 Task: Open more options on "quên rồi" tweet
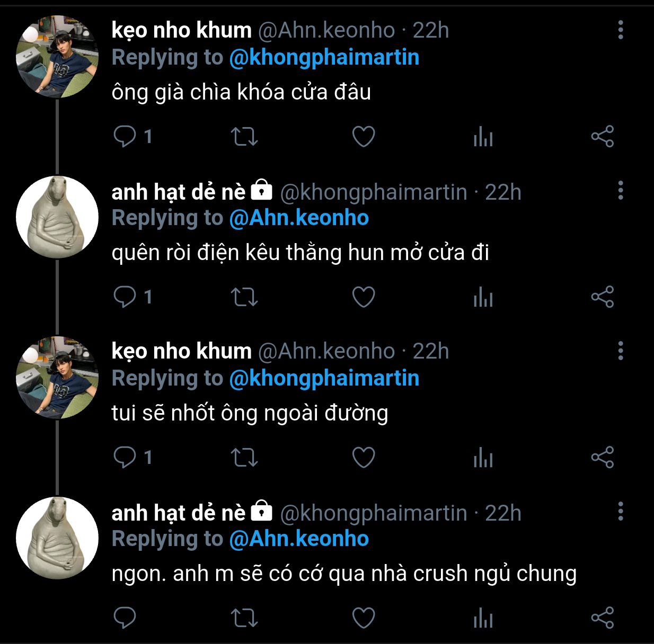click(x=621, y=191)
